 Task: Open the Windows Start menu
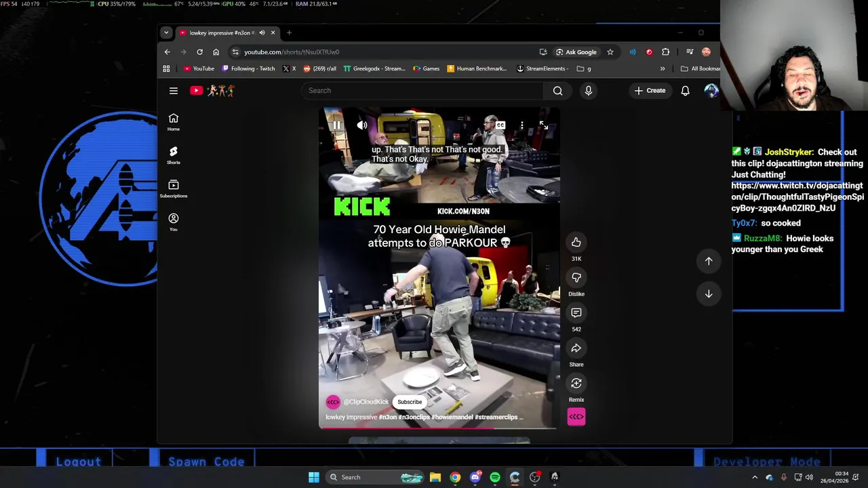[314, 477]
